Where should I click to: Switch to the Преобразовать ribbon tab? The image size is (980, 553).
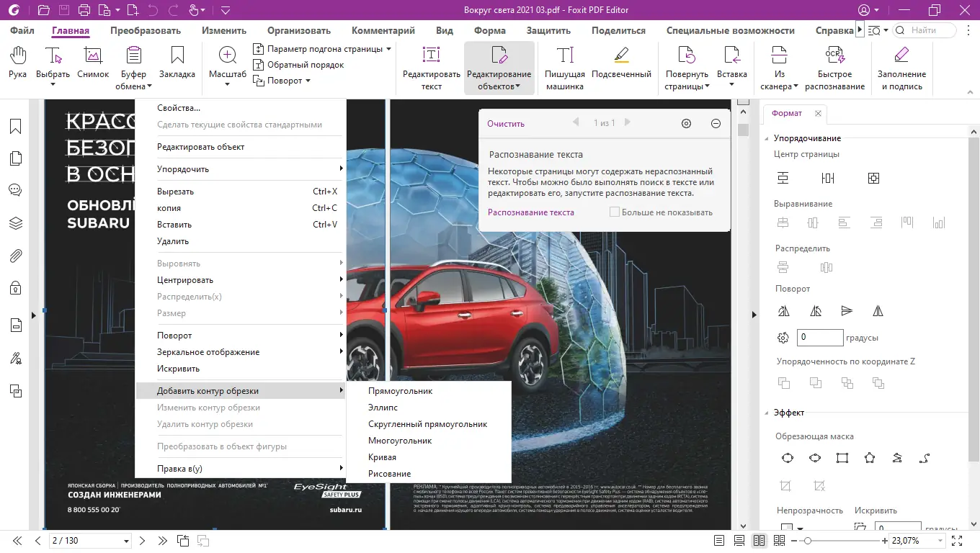click(x=146, y=30)
